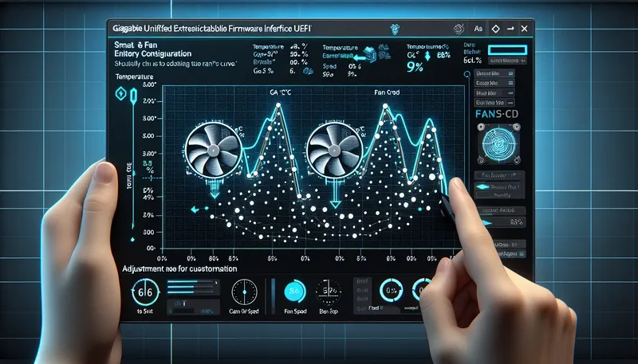Click the curve peak point under "GA °C"

[278, 105]
